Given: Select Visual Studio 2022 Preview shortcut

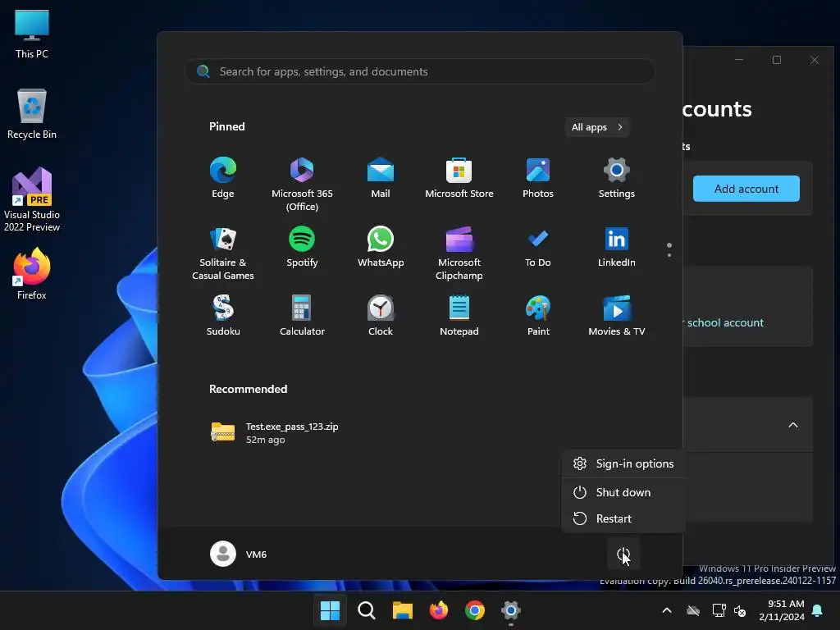Looking at the screenshot, I should point(32,199).
